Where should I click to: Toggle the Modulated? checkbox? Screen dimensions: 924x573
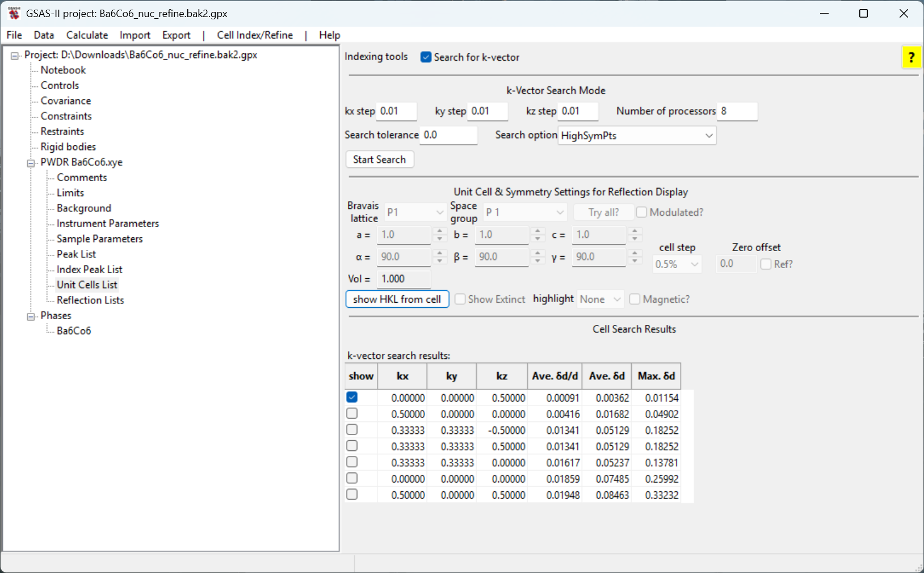coord(641,212)
